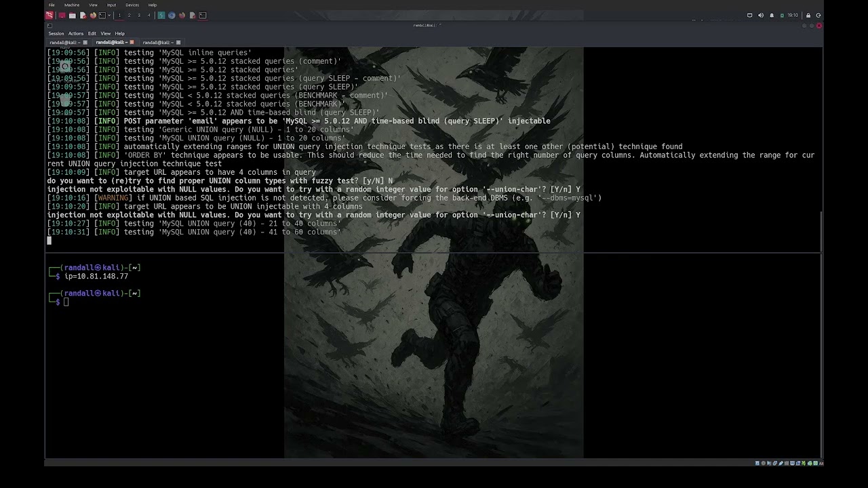Open the notifications bell icon
This screenshot has height=488, width=868.
point(772,15)
